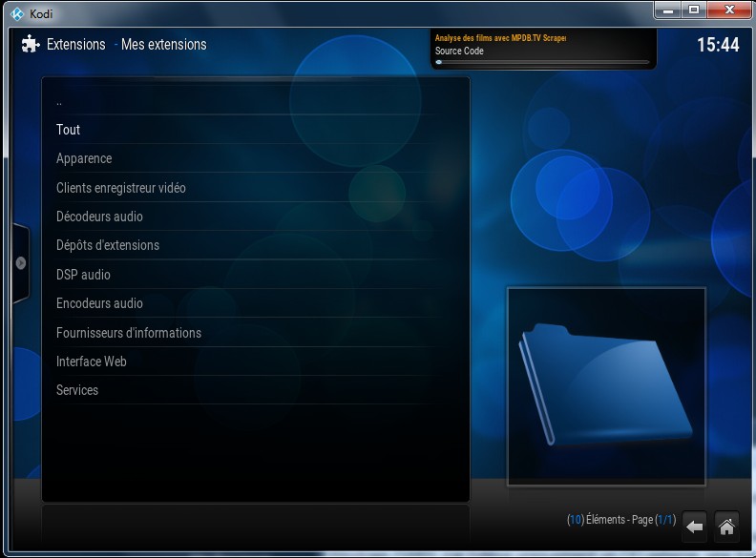The image size is (756, 558).
Task: Click the 'Source Code' notification label
Action: (459, 51)
